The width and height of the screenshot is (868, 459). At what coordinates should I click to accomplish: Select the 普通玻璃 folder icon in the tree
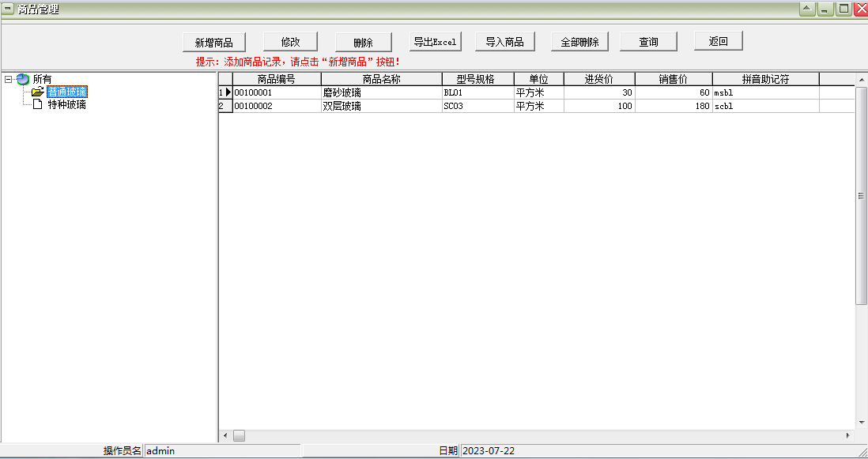[38, 92]
